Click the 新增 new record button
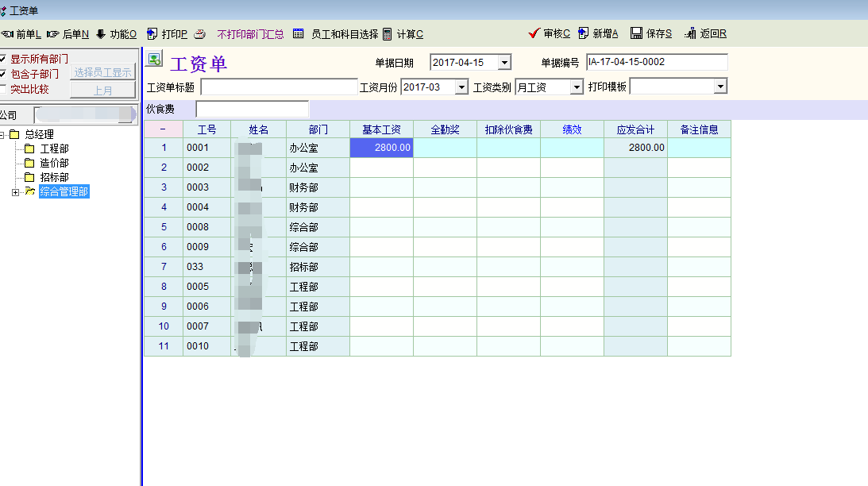868x486 pixels. point(584,33)
